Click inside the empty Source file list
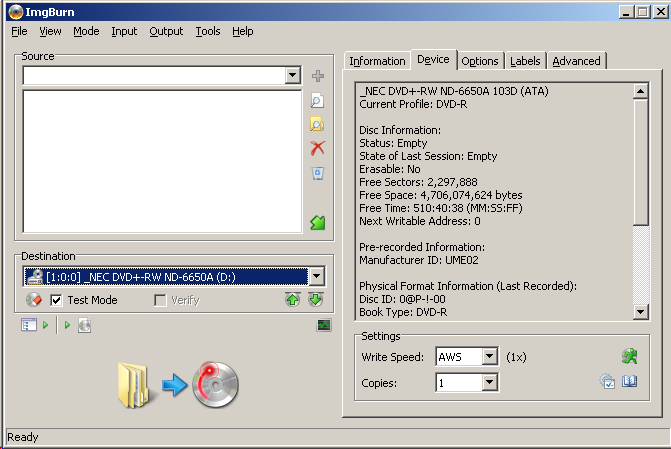This screenshot has height=449, width=671. tap(163, 161)
